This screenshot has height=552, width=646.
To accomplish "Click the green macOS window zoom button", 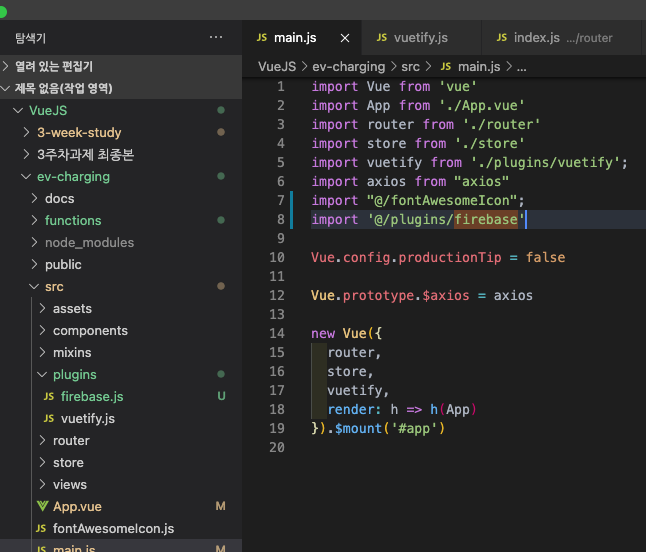I will coord(2,12).
